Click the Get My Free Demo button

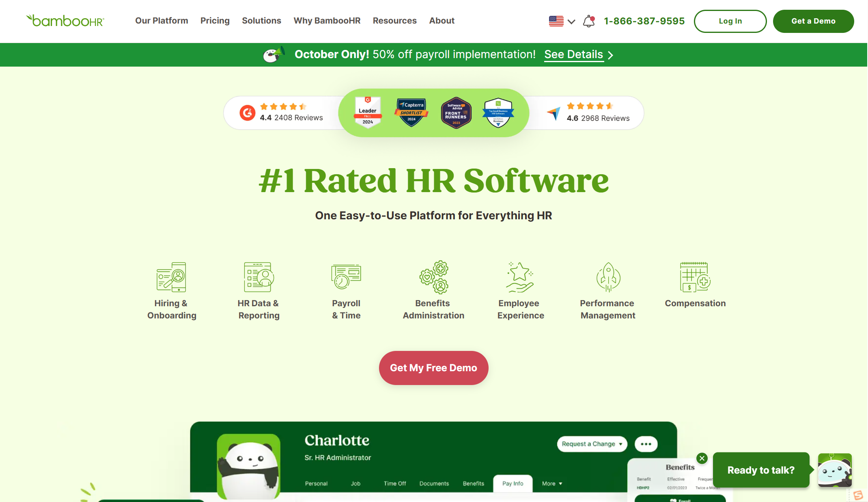(433, 368)
